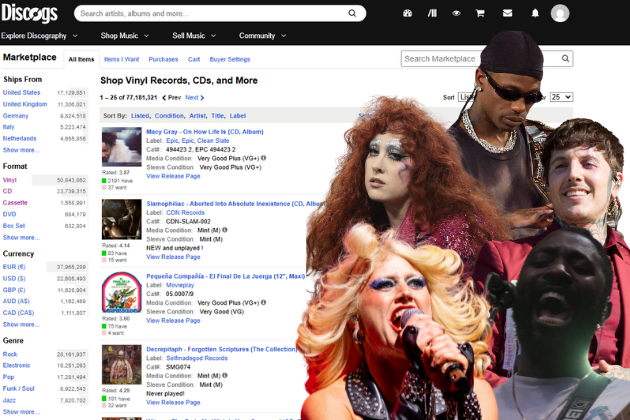Open the 25 items per page dropdown

(561, 97)
